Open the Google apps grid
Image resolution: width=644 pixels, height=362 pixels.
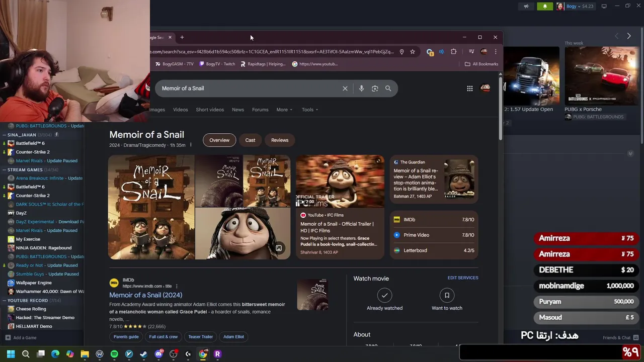point(469,88)
